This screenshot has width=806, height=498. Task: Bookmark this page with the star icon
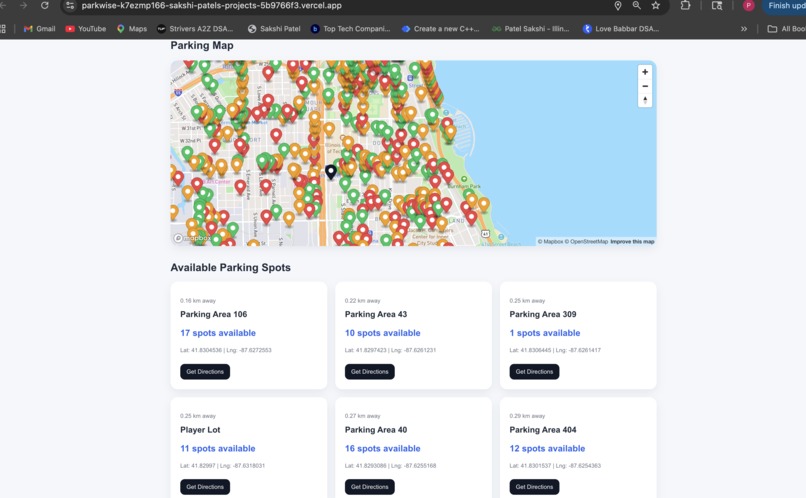click(655, 5)
